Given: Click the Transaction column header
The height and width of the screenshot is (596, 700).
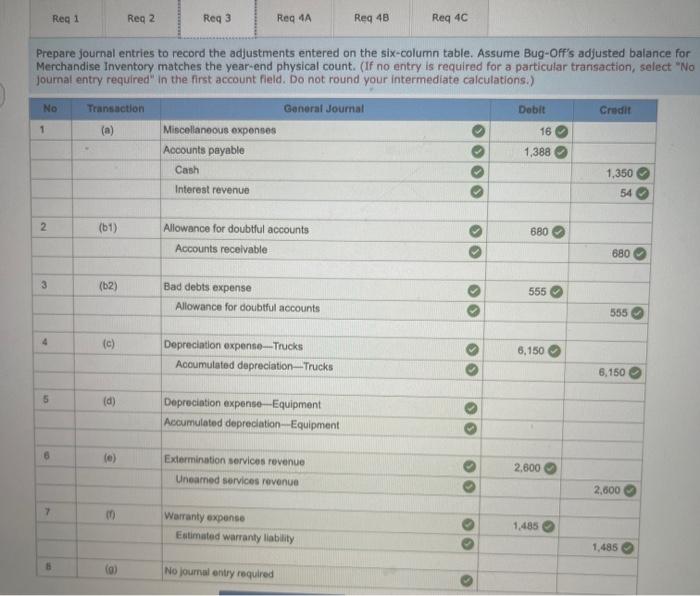Looking at the screenshot, I should (x=116, y=109).
